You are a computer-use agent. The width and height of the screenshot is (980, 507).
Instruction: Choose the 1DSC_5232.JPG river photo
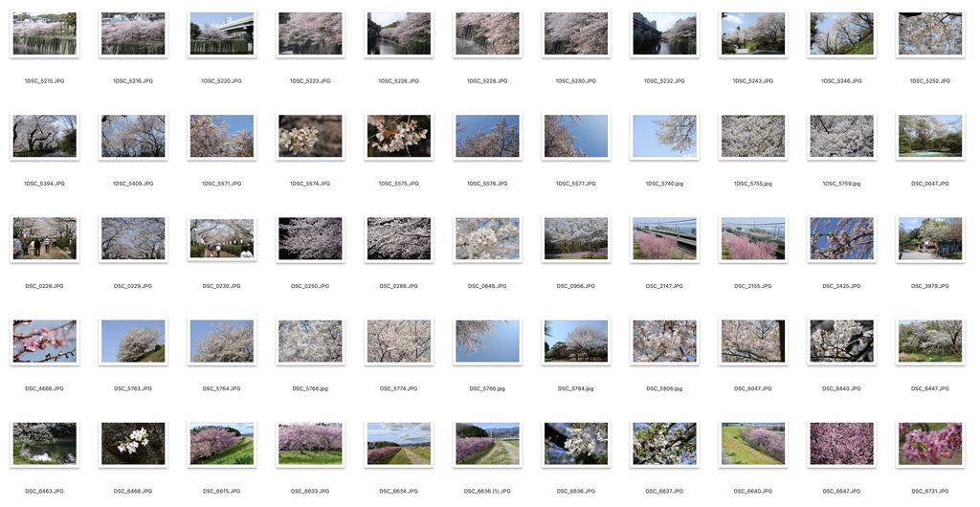[664, 33]
